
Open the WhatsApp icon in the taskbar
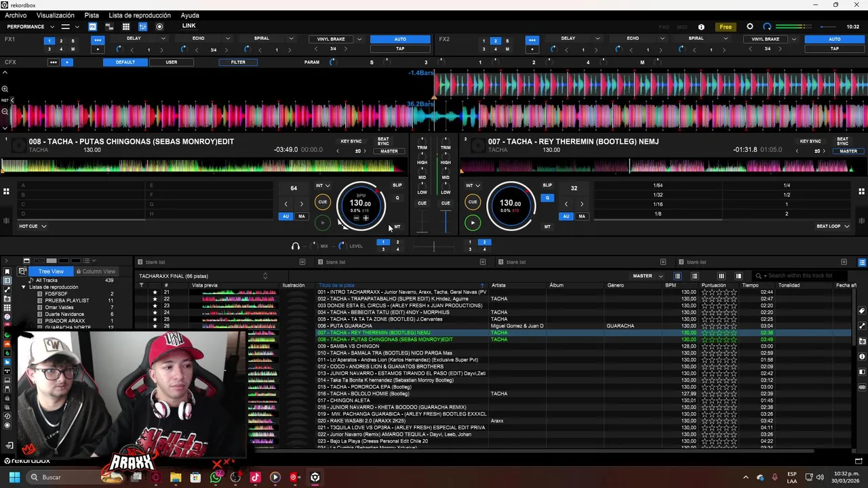click(x=216, y=477)
